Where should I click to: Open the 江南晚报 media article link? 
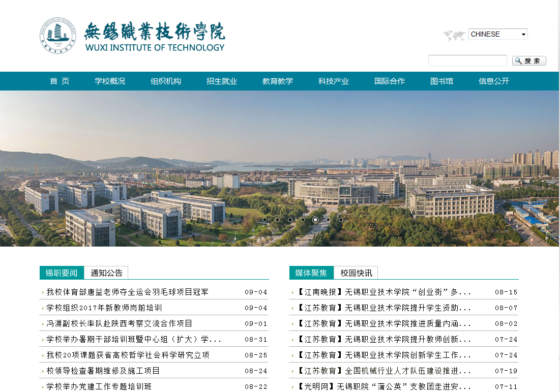384,292
